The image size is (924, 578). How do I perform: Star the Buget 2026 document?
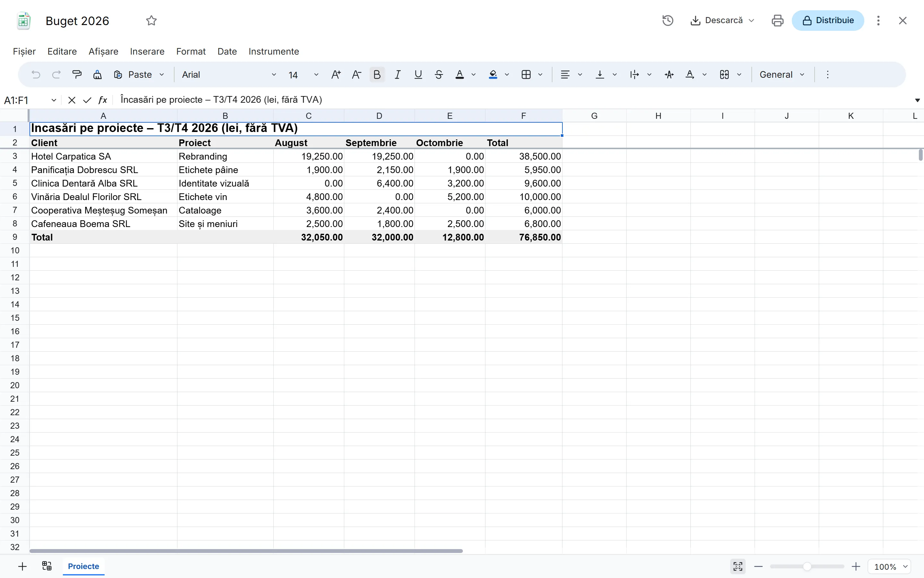click(x=151, y=20)
